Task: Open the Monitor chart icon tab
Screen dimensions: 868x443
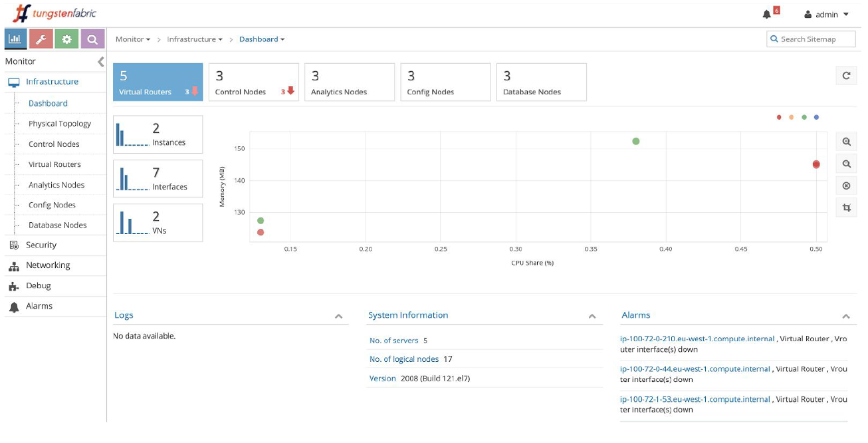Action: click(x=15, y=39)
